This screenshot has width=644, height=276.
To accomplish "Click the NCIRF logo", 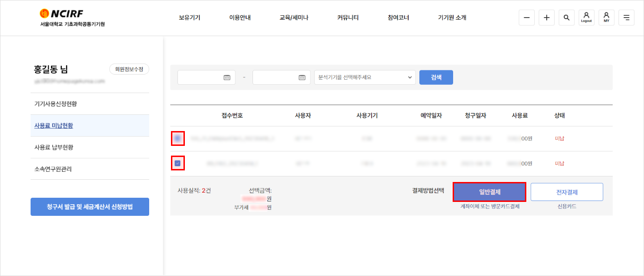I will pos(62,14).
